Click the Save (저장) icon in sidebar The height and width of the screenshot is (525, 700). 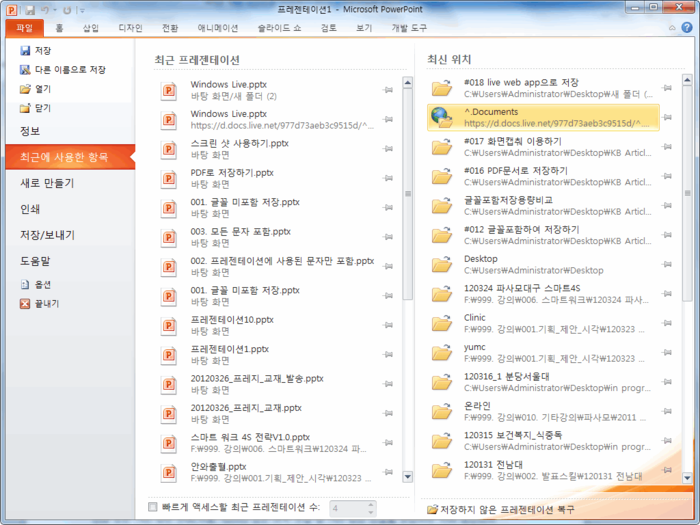tap(25, 51)
